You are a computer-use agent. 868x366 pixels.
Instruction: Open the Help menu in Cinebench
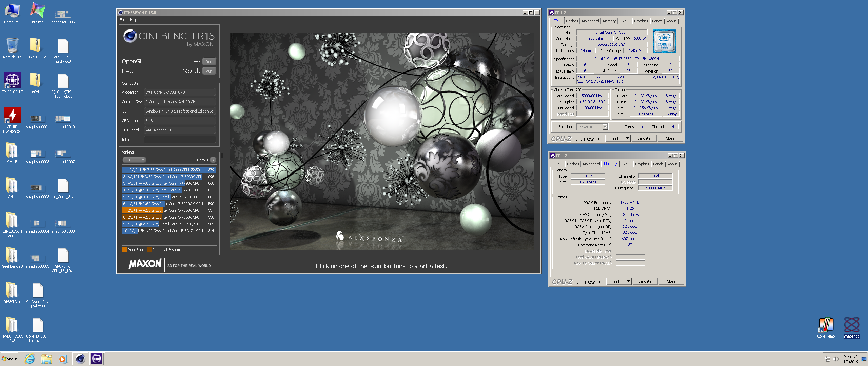[134, 20]
